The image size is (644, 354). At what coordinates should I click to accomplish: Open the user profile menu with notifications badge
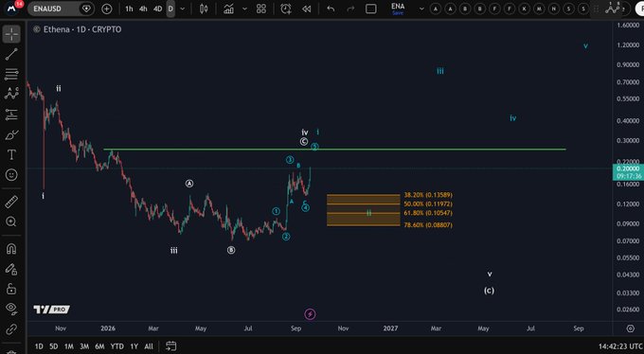tap(12, 8)
